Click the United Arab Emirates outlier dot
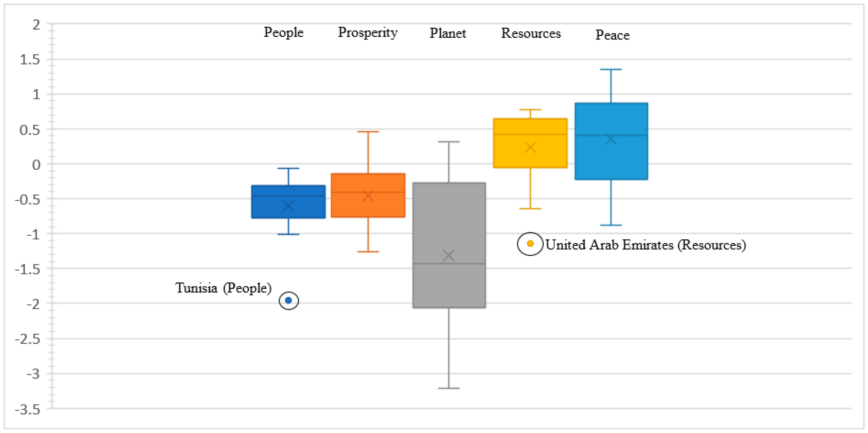This screenshot has height=433, width=868. [530, 243]
